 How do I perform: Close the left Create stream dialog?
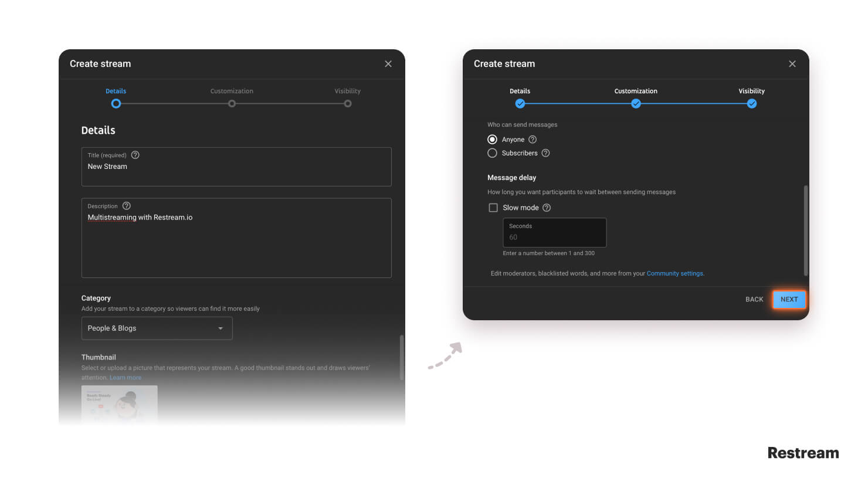click(x=388, y=64)
